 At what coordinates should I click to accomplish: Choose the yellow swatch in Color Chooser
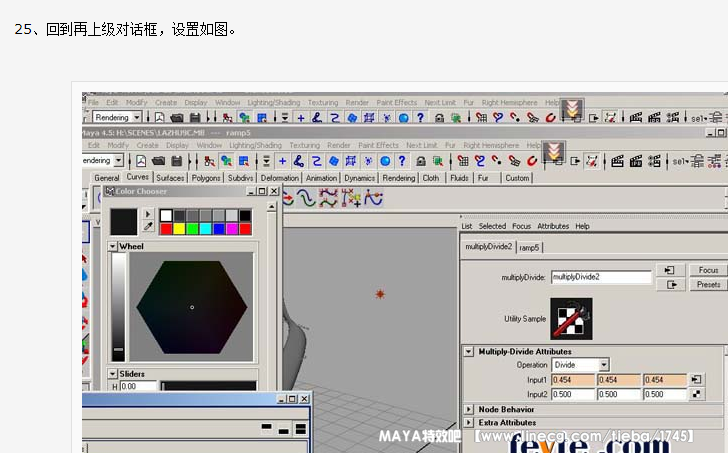click(180, 229)
